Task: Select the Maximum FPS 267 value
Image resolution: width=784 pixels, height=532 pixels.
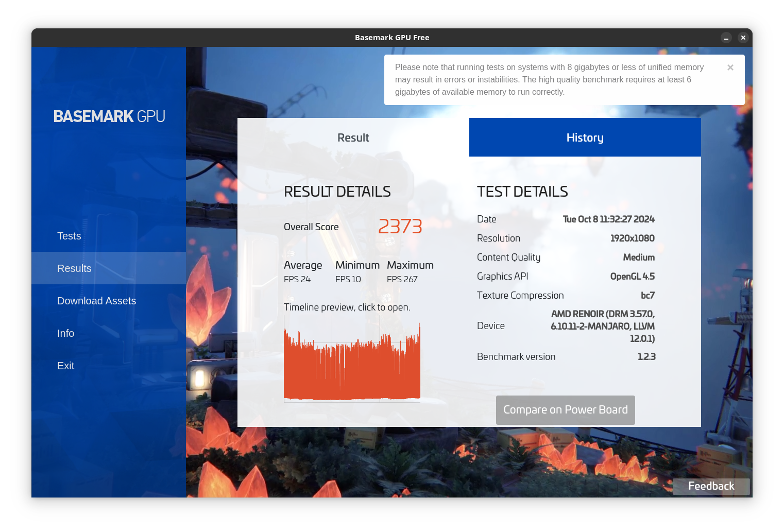Action: [402, 279]
